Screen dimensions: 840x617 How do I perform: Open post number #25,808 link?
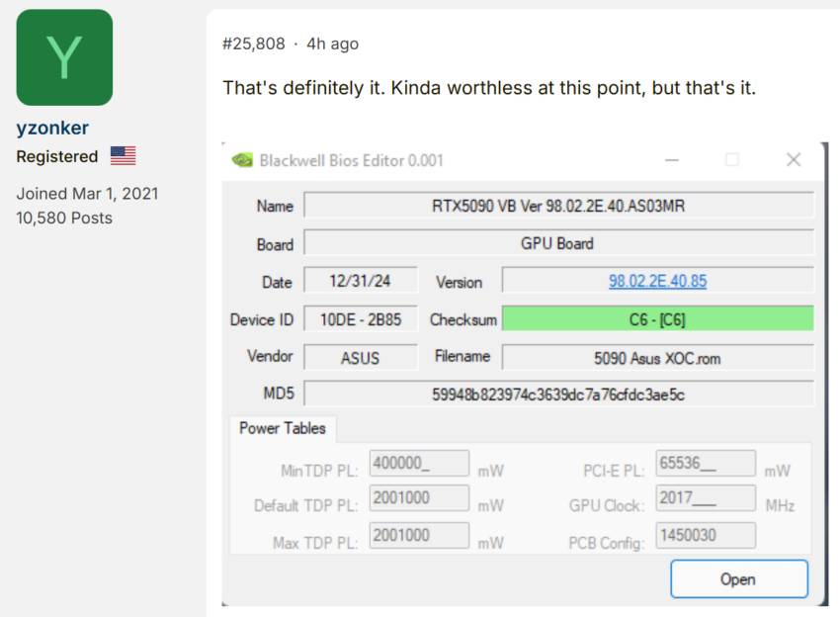pyautogui.click(x=253, y=44)
